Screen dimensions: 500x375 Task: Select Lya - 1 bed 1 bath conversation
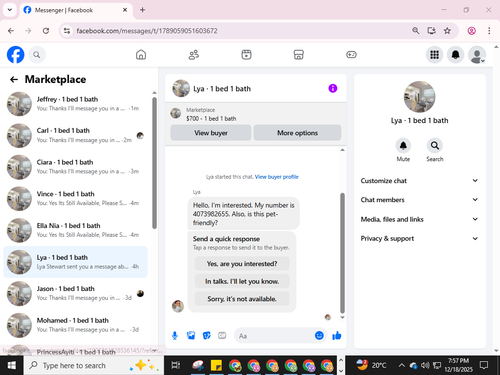point(75,262)
